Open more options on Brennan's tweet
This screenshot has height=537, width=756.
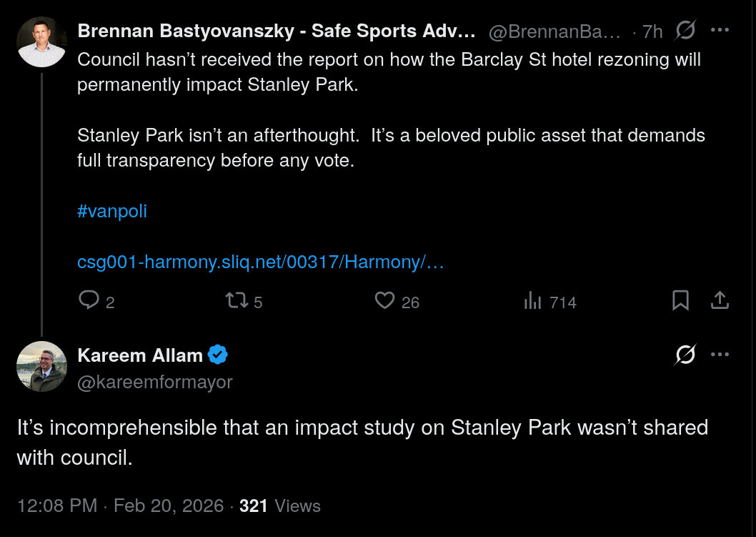pyautogui.click(x=720, y=31)
